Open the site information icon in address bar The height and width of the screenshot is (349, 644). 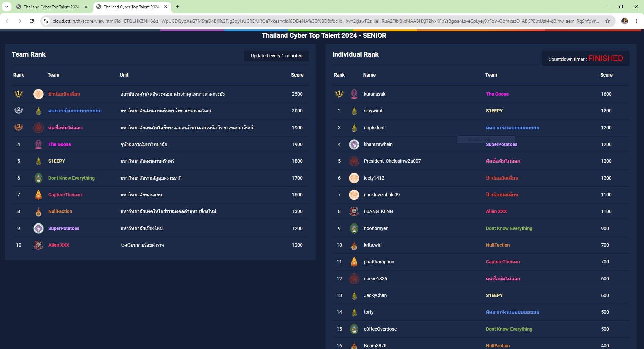pos(46,21)
